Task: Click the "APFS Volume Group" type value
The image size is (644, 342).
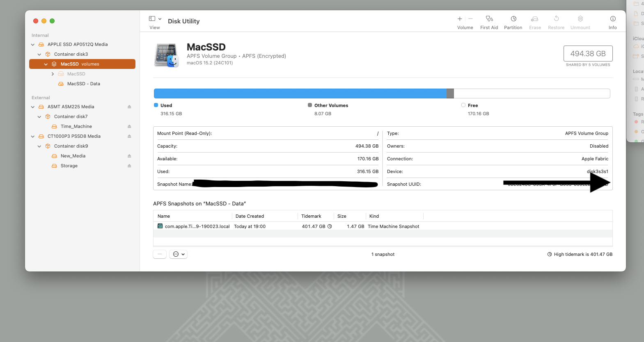Action: [x=587, y=133]
